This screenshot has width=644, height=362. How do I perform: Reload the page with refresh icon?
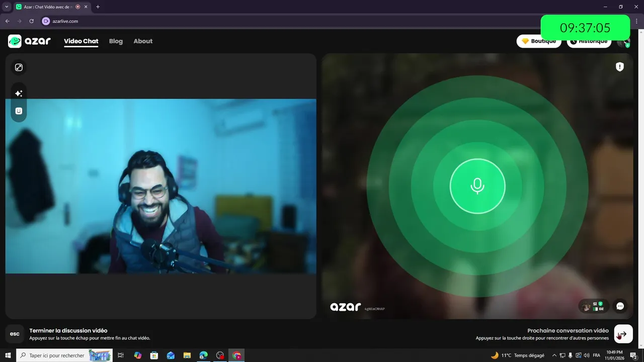coord(32,21)
